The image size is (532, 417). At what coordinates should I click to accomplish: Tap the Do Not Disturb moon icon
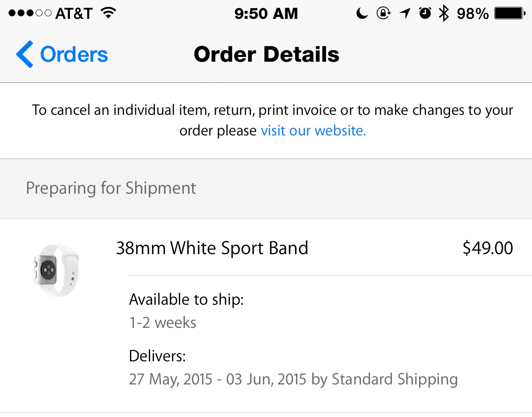tap(362, 14)
